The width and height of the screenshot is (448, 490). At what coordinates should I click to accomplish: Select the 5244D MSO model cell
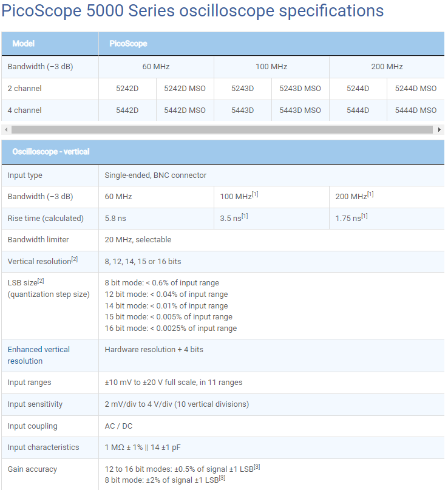416,89
